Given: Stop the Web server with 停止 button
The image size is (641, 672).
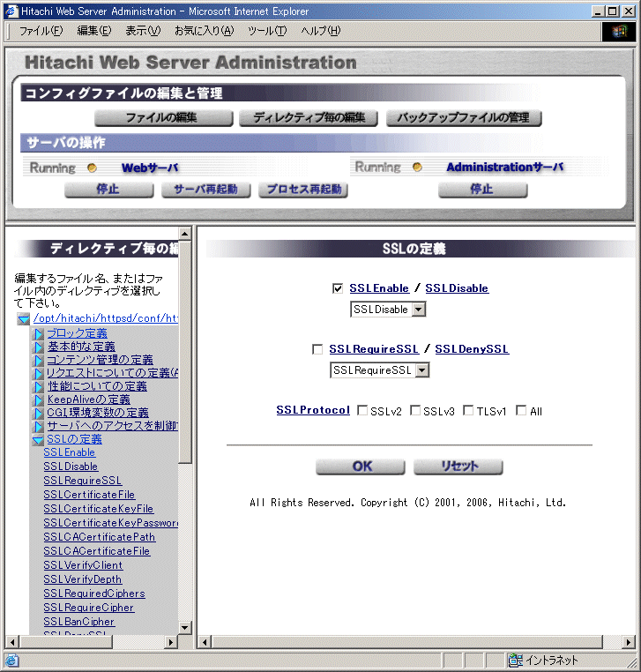Looking at the screenshot, I should coord(108,190).
